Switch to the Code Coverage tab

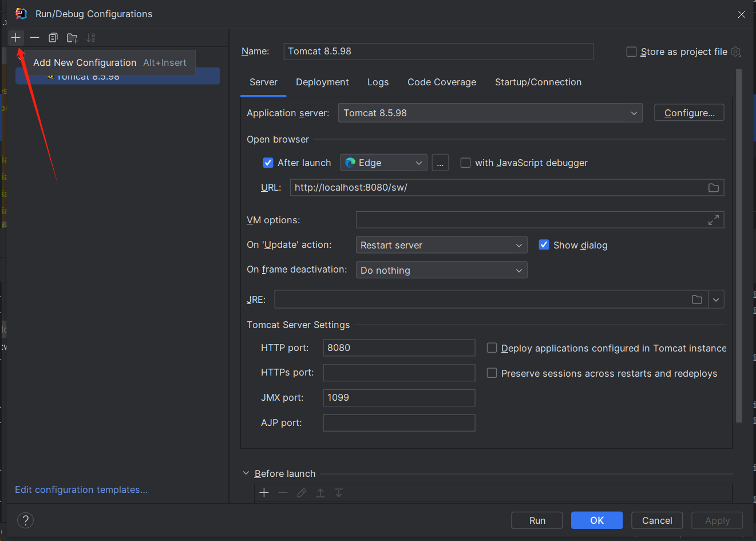[442, 82]
